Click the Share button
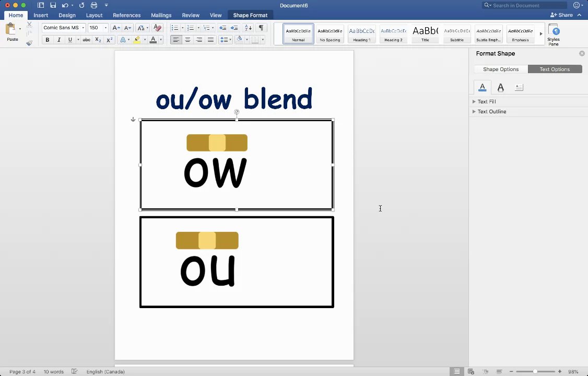 coord(561,15)
